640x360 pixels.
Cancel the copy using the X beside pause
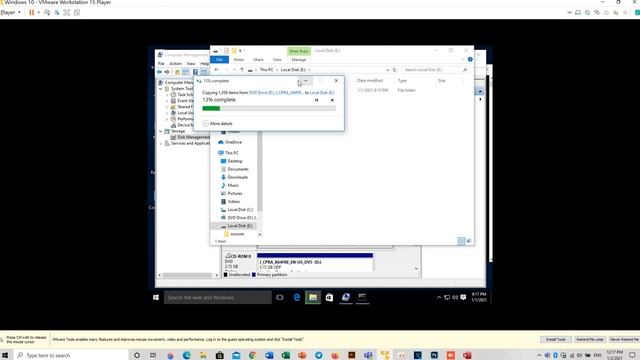pos(332,100)
